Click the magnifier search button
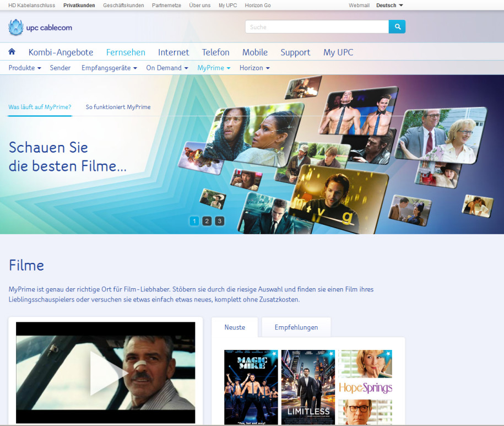Viewport: 504px width, 426px height. (397, 26)
